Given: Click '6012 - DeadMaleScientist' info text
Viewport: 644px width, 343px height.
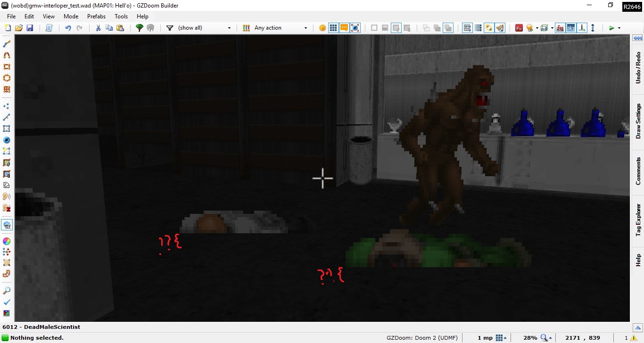Looking at the screenshot, I should click(x=41, y=327).
